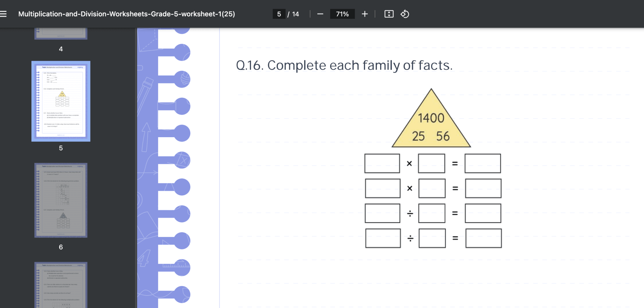Zoom out using the minus icon
This screenshot has width=644, height=308.
click(320, 14)
